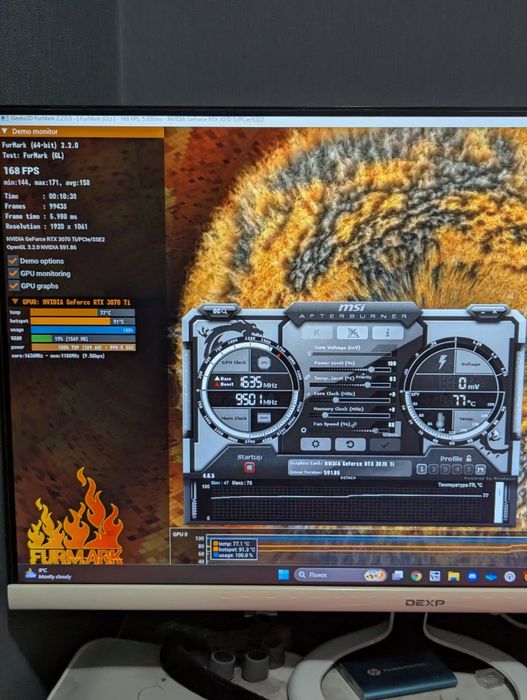This screenshot has height=700, width=527.
Task: Open Afterburner OC Scanner jet icon button
Action: click(x=352, y=333)
